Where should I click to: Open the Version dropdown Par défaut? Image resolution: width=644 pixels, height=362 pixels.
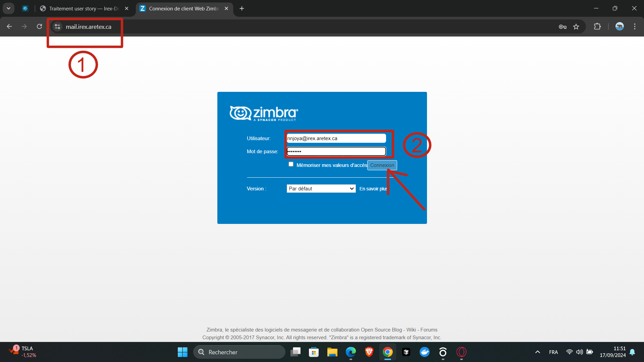[321, 189]
